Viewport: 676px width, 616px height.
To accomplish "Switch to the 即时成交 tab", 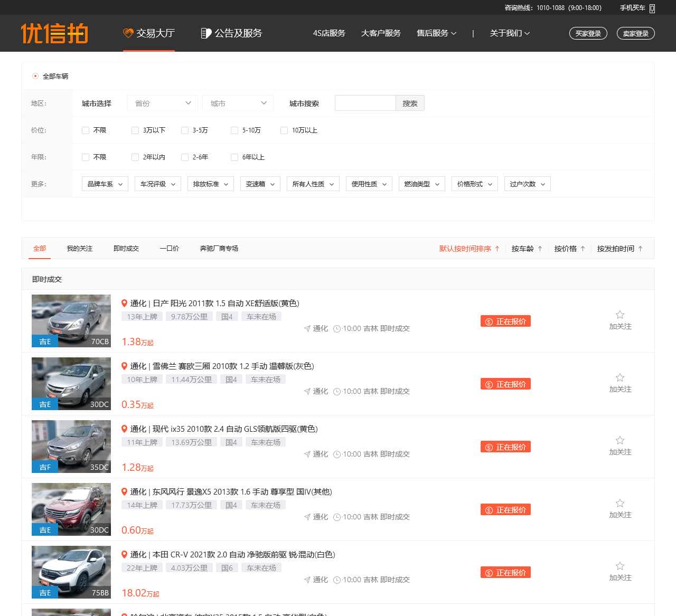I will (126, 249).
